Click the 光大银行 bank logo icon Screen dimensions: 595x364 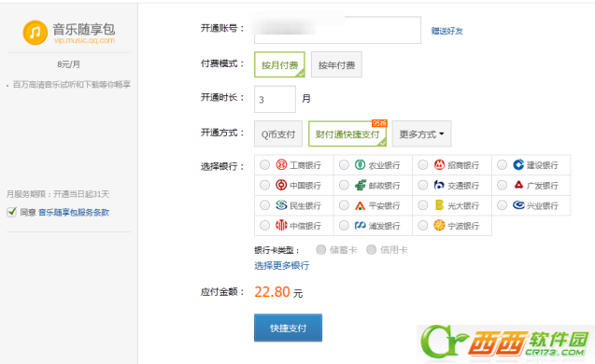439,205
